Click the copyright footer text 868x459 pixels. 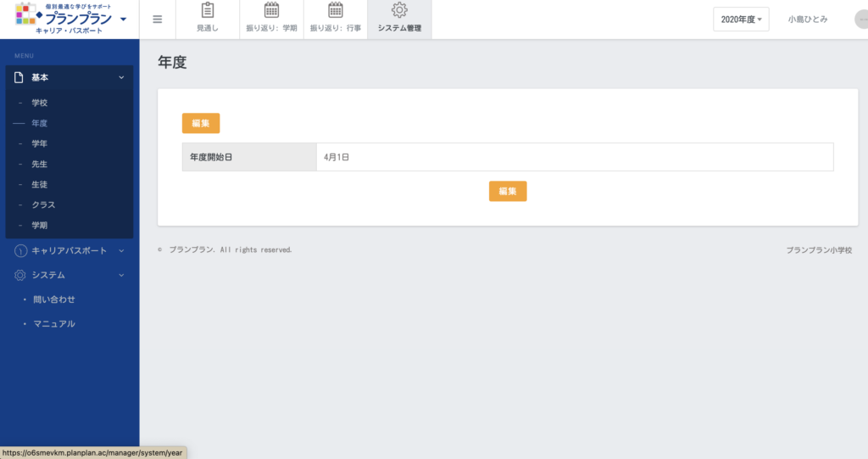[x=225, y=250]
